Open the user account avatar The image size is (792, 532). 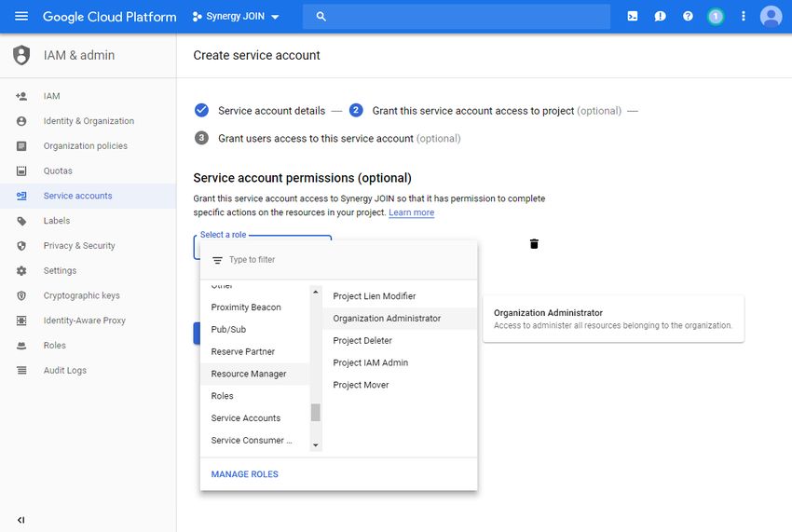point(771,16)
